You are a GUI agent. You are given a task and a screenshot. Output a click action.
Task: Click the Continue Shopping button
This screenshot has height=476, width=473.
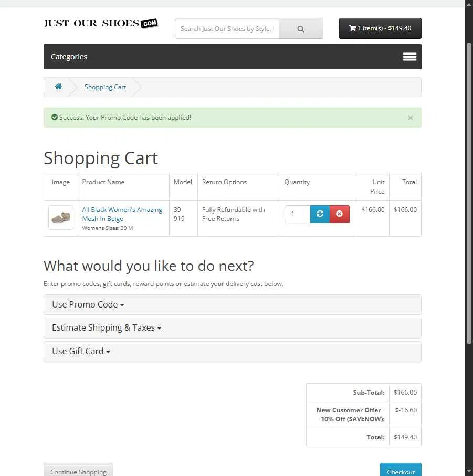[78, 470]
